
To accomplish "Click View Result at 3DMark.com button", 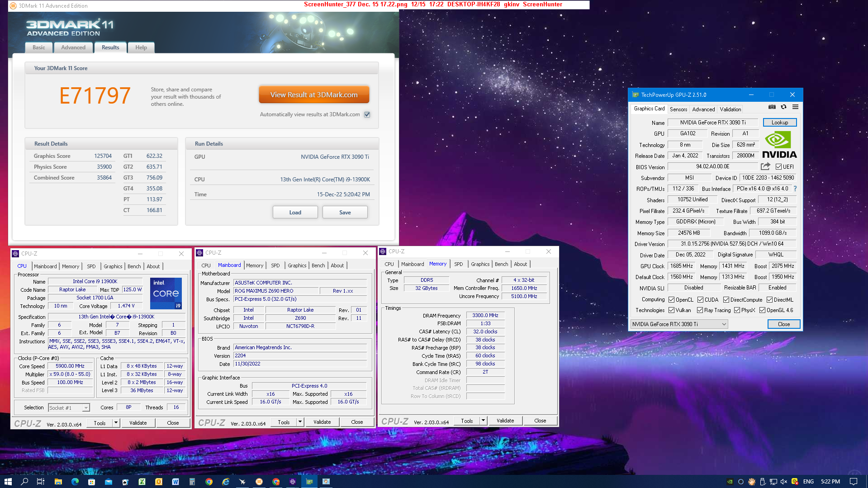I will (314, 95).
